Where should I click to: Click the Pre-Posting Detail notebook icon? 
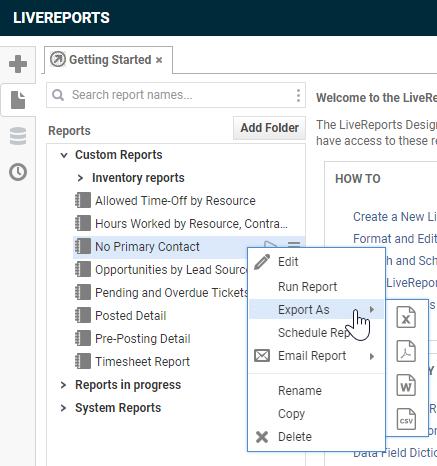83,338
